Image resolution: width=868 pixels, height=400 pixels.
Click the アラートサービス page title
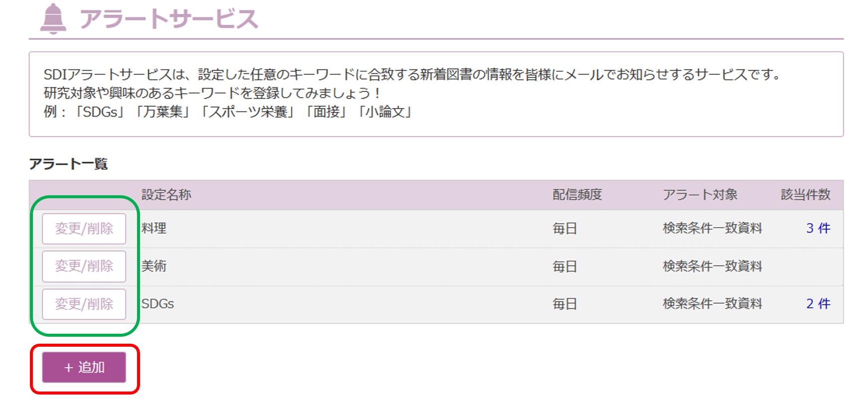click(168, 19)
